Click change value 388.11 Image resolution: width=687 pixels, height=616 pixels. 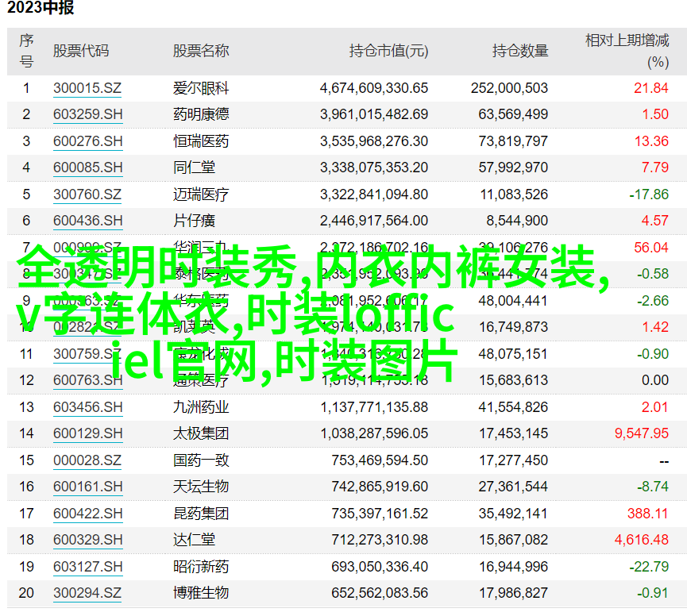647,514
